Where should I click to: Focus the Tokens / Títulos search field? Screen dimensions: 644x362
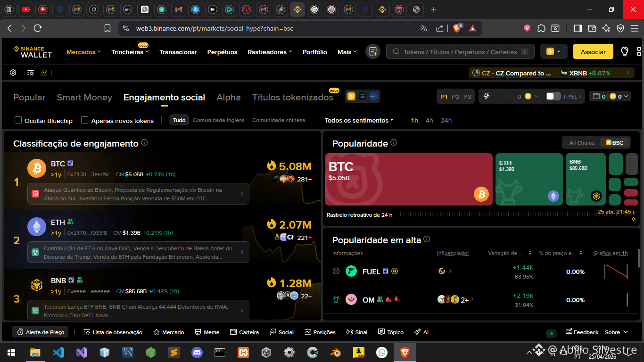tap(460, 52)
